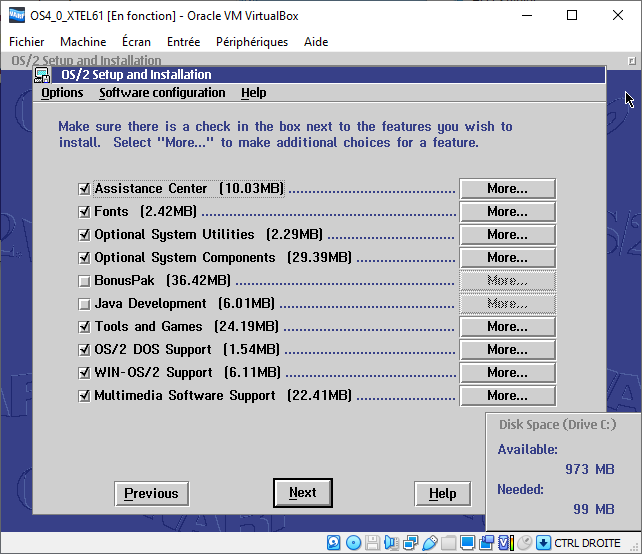Viewport: 642px width, 554px height.
Task: Click the OS/2 Setup window system icon
Action: [x=43, y=75]
